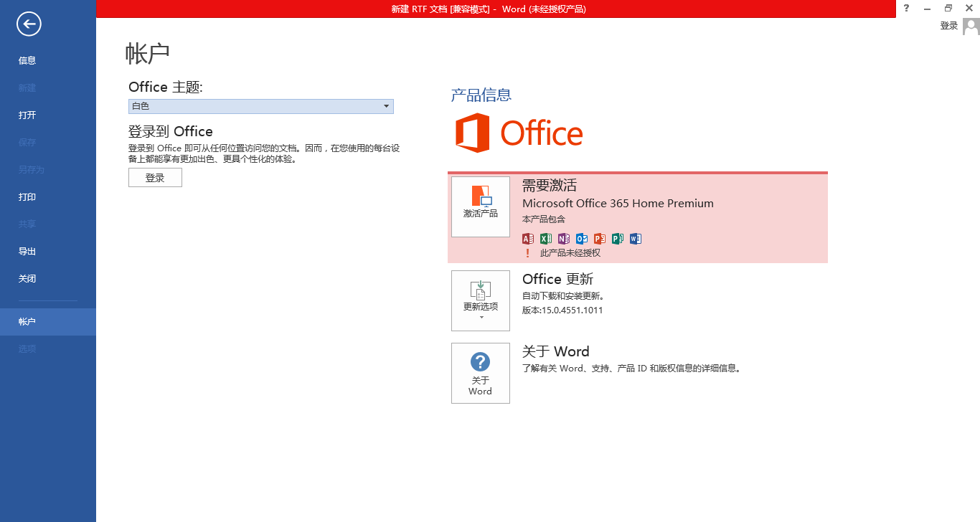Select 打开 in the backstage sidebar

[x=27, y=115]
